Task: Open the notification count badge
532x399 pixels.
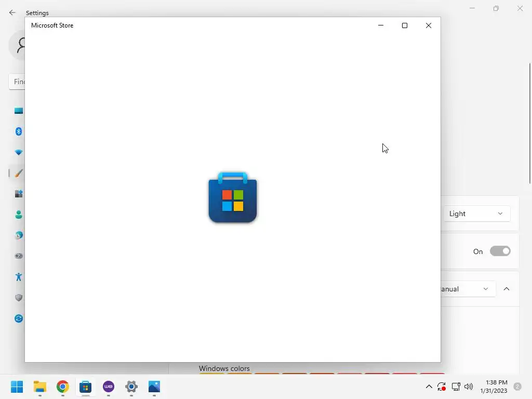Action: click(517, 387)
